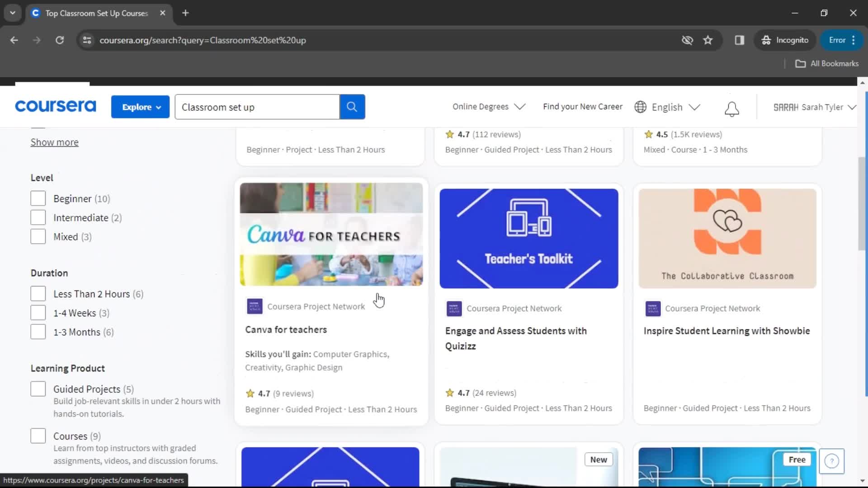This screenshot has height=488, width=868.
Task: Click the English language selector icon
Action: (x=640, y=107)
